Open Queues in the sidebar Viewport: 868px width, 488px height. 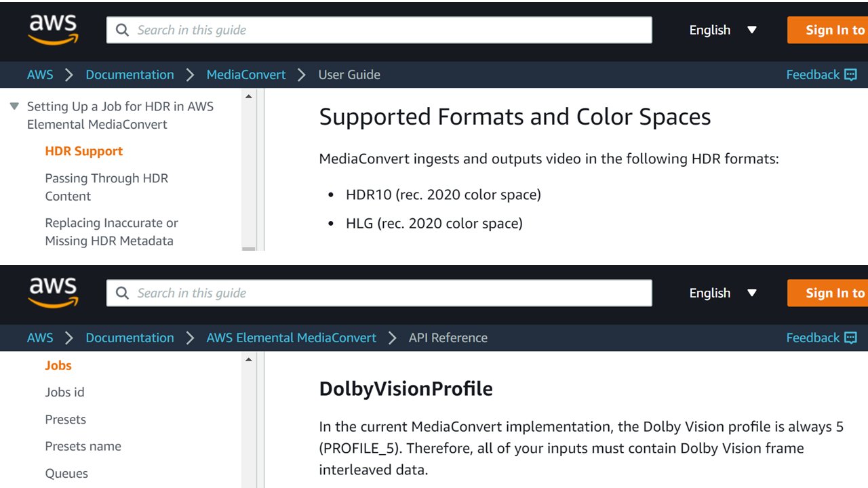tap(66, 473)
